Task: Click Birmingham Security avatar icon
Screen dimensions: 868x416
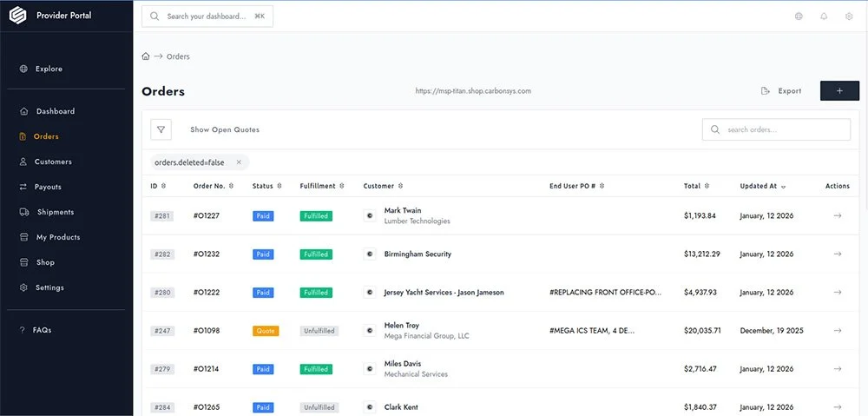Action: point(370,254)
